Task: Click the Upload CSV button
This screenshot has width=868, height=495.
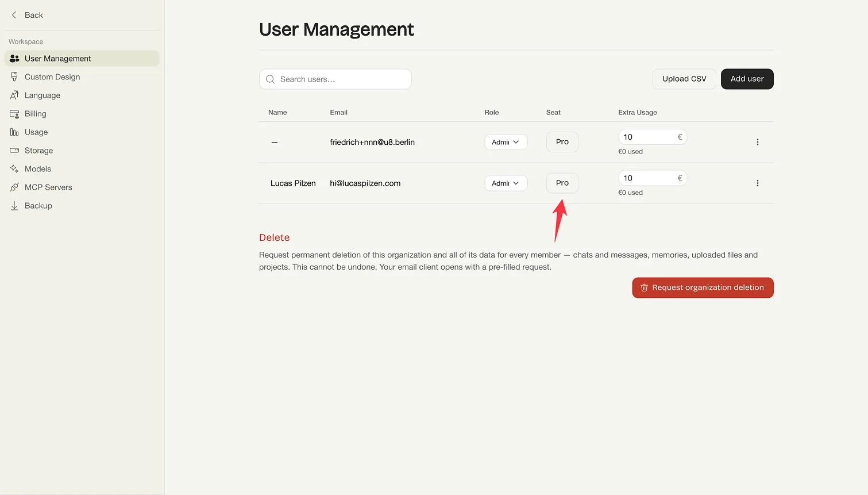Action: 684,79
